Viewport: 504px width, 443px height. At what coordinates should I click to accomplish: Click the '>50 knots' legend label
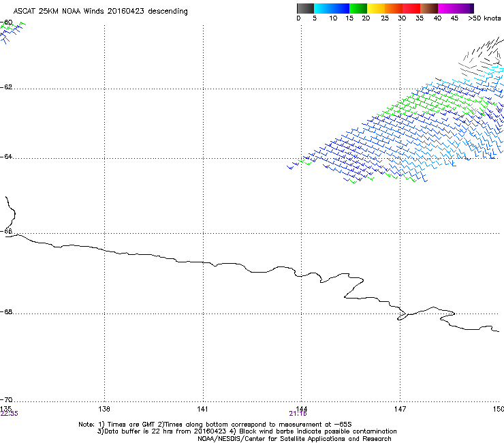(484, 18)
